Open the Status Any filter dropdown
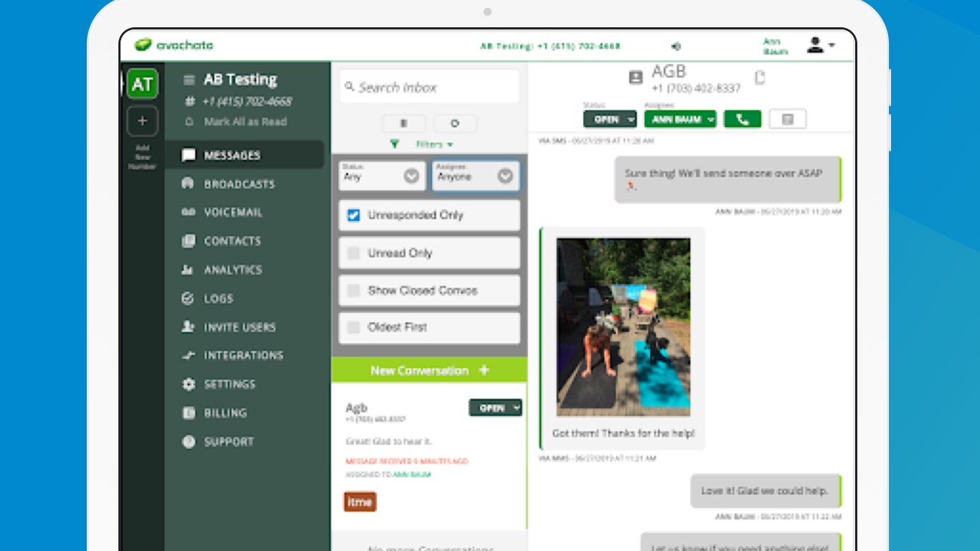 (382, 176)
